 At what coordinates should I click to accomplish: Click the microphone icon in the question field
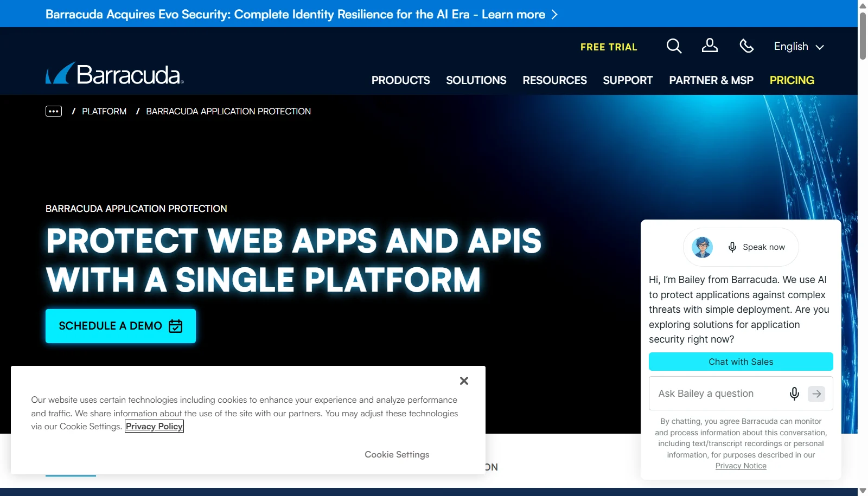(794, 394)
